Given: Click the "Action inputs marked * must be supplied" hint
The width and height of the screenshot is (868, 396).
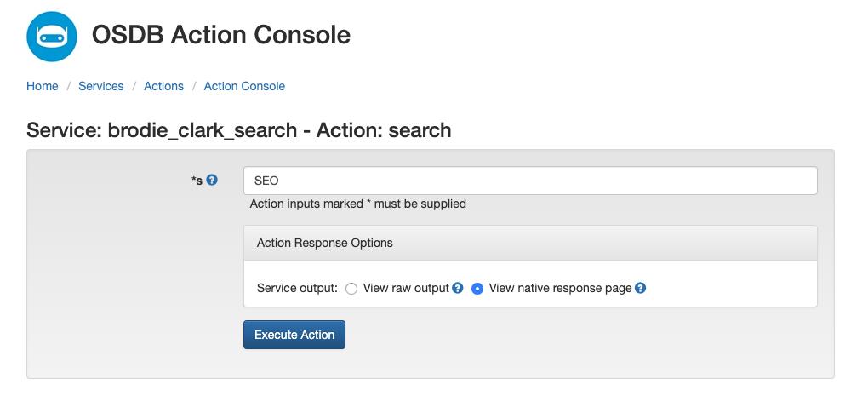Looking at the screenshot, I should click(x=357, y=204).
